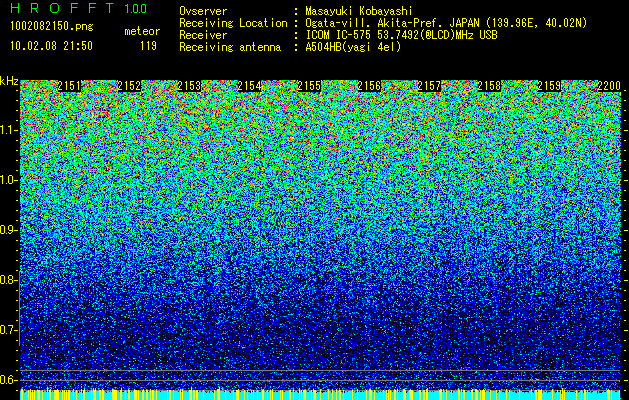Click the 0.8 kHz axis label
Screen dimensions: 629x400
[8, 280]
